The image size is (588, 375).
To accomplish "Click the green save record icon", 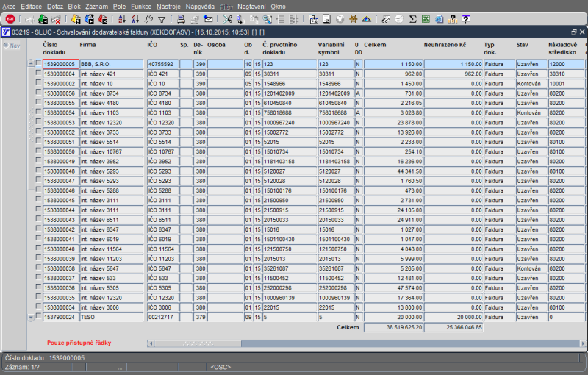I will [x=43, y=19].
